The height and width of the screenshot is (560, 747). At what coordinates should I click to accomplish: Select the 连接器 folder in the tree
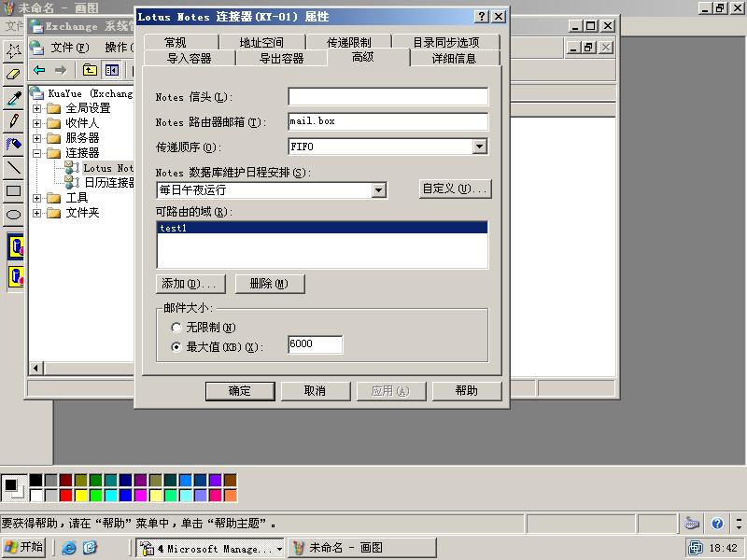74,153
